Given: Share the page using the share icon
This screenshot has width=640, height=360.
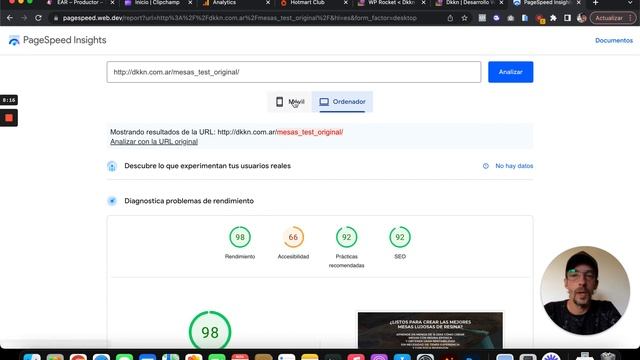Looking at the screenshot, I should (450, 18).
